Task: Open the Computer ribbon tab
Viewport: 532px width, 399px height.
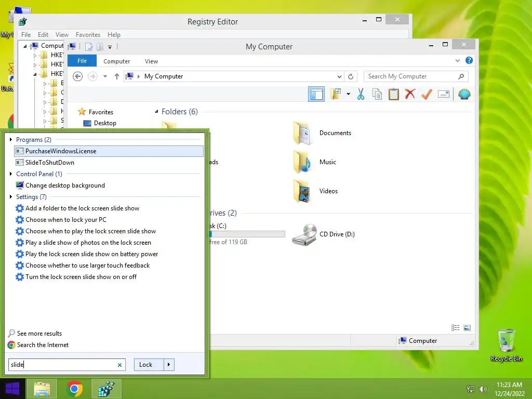Action: pyautogui.click(x=117, y=61)
